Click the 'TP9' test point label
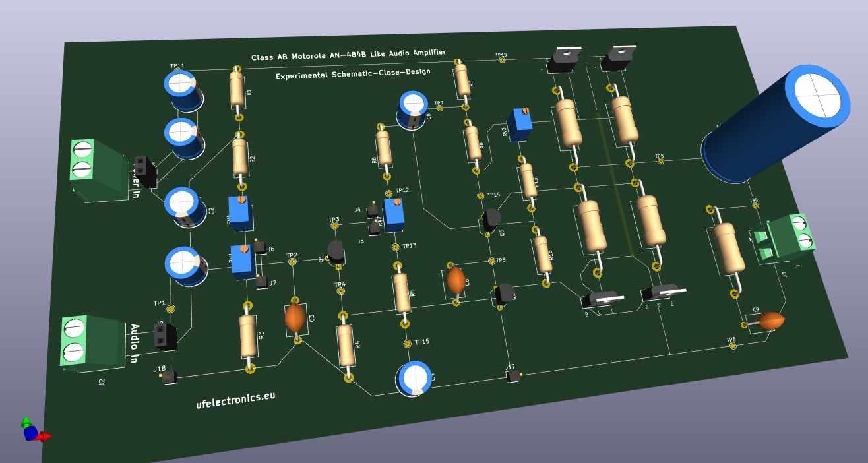This screenshot has height=463, width=868. (x=753, y=200)
